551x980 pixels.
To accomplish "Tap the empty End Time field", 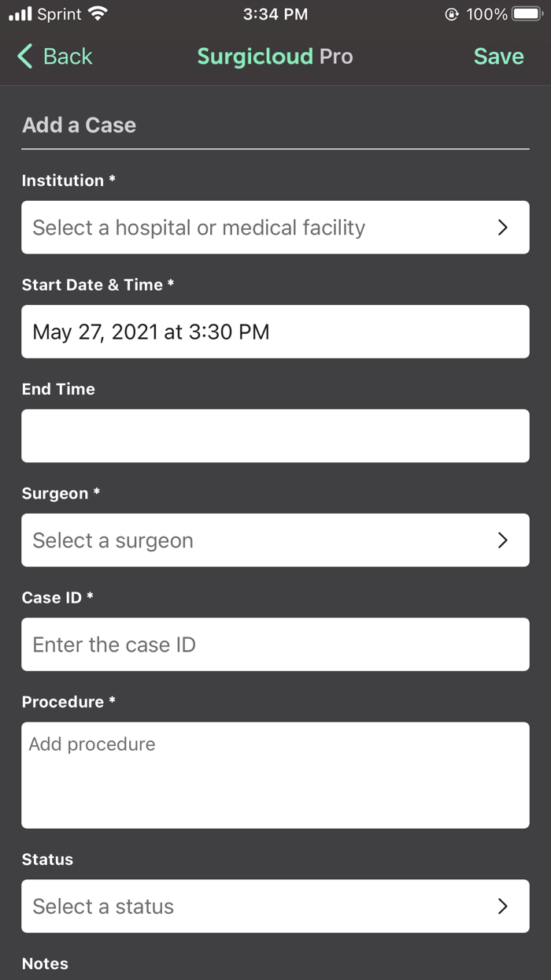I will 275,436.
